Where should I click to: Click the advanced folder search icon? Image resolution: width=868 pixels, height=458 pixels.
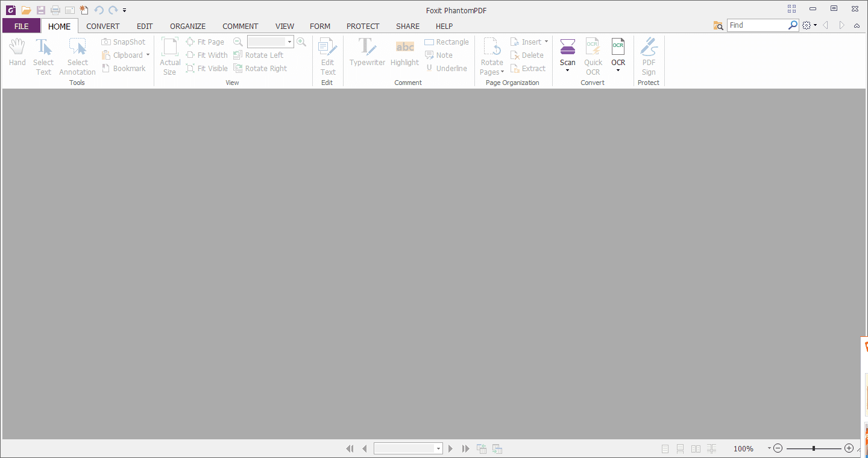(x=718, y=25)
